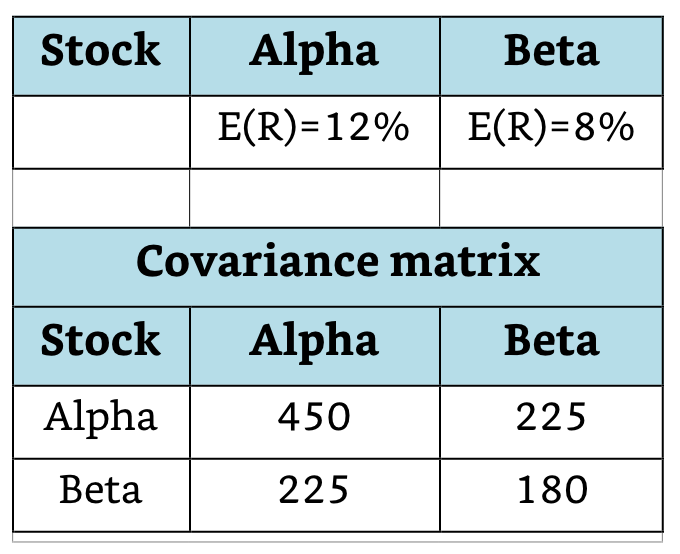Click the Beta column header in the covariance table
The width and height of the screenshot is (680, 554).
(551, 341)
